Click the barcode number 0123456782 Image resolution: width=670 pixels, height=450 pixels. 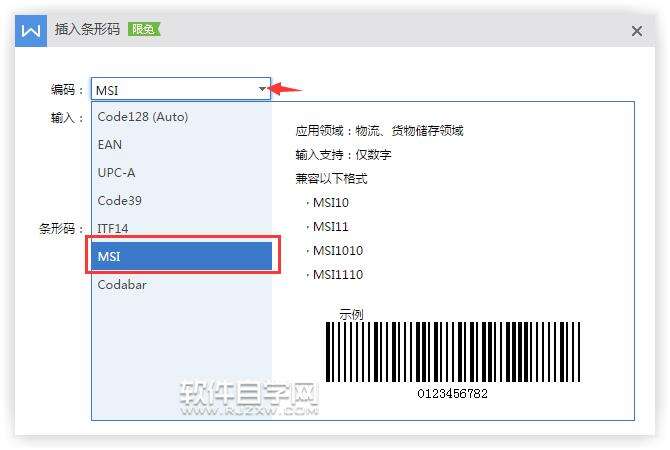453,394
